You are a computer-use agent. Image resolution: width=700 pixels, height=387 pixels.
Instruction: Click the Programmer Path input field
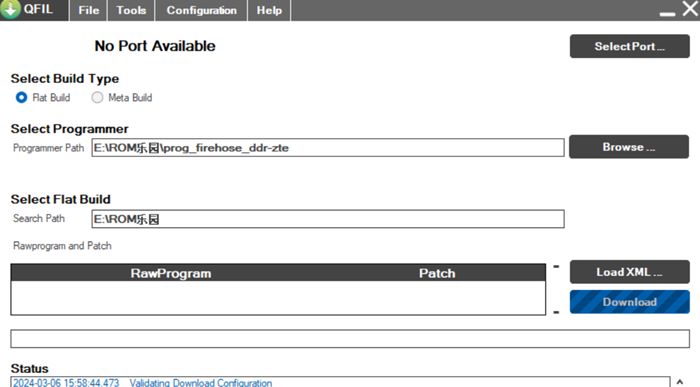[328, 148]
